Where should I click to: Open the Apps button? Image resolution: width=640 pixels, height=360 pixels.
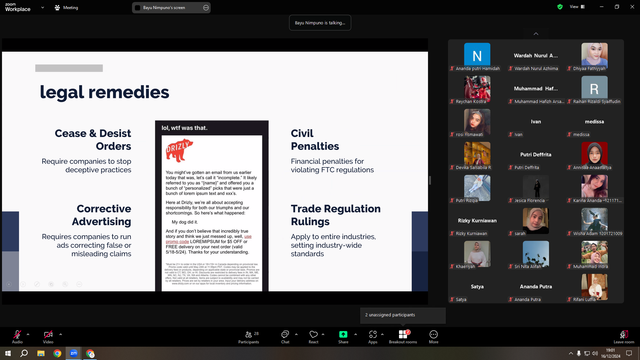pyautogui.click(x=373, y=336)
